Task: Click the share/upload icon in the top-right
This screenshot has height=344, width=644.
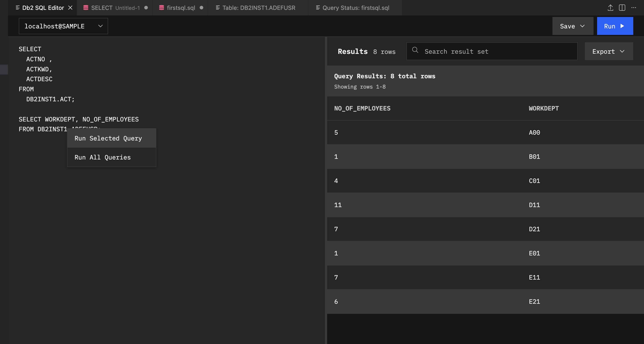Action: (610, 8)
